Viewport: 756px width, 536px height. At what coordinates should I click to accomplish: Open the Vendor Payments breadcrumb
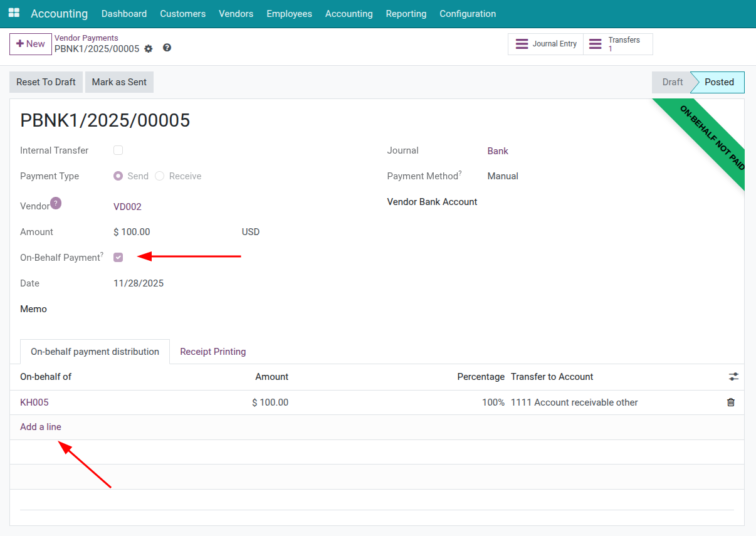click(x=86, y=38)
